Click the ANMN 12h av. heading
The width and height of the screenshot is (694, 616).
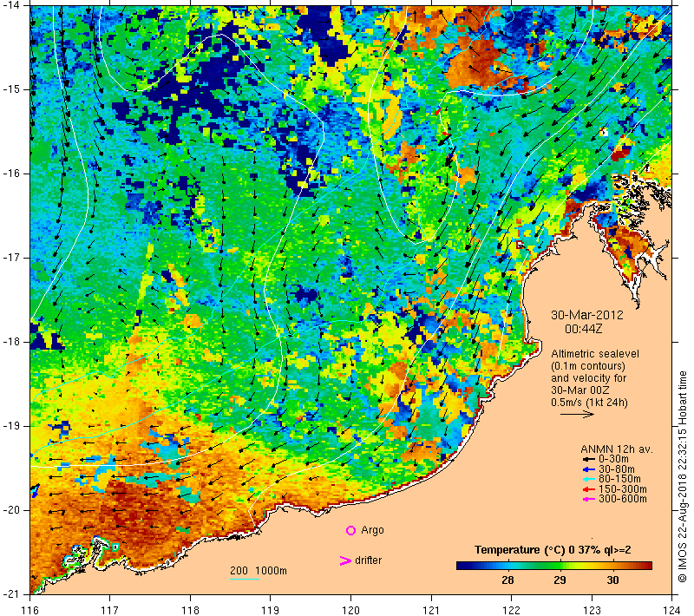pos(617,449)
